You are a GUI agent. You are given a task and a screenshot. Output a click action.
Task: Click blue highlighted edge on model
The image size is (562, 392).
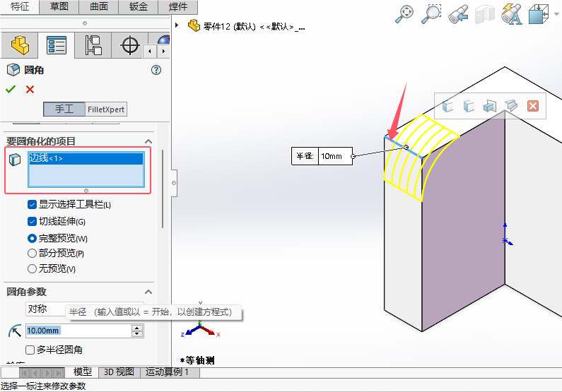pos(403,147)
